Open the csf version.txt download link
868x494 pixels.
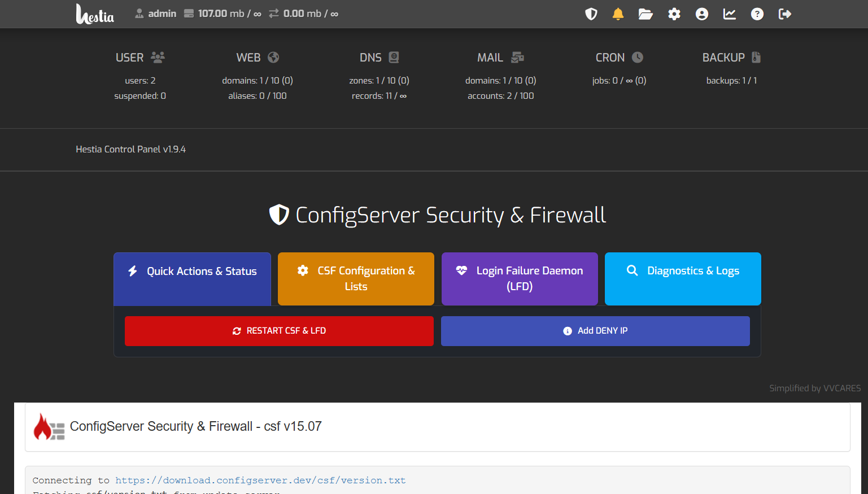point(260,480)
